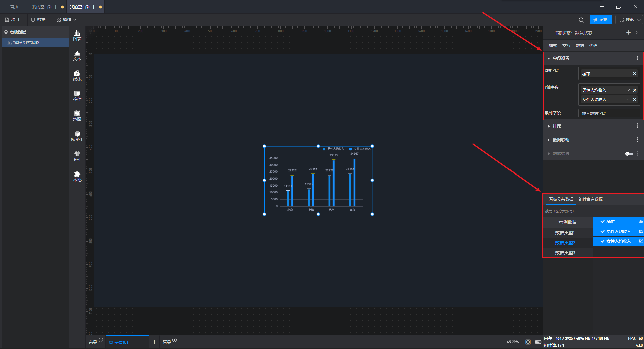Click the data search input field
644x349 pixels.
click(593, 211)
